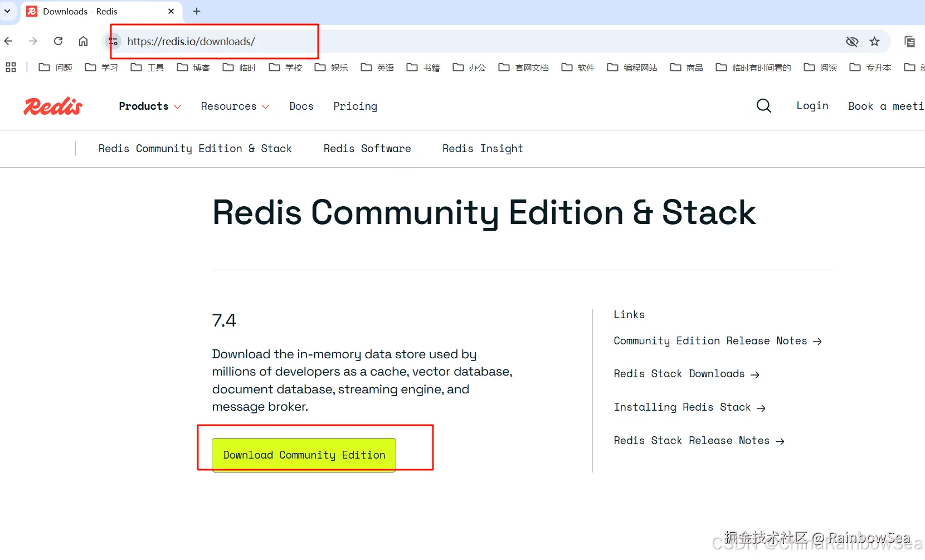Viewport: 925px width, 560px height.
Task: Click the browser back arrow
Action: [8, 41]
